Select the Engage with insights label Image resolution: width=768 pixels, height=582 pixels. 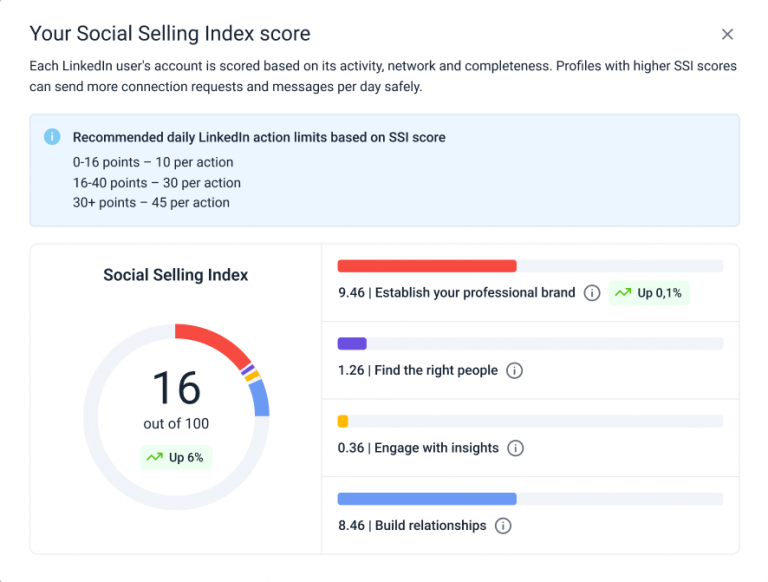click(436, 448)
